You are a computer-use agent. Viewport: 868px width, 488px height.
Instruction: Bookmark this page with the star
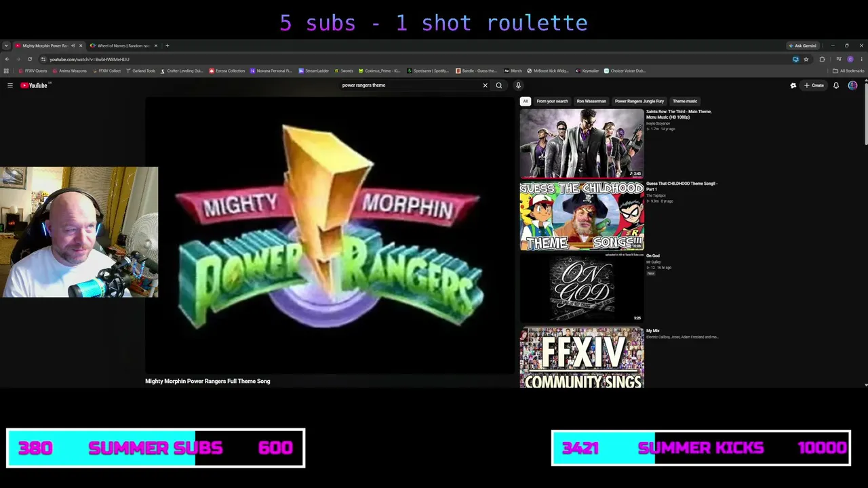[x=806, y=59]
